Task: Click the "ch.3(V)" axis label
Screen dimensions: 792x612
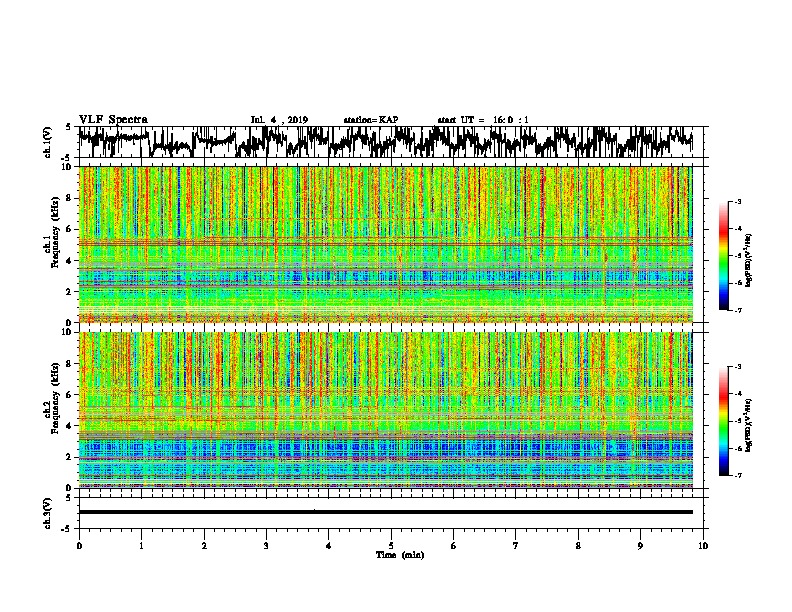Action: click(48, 513)
